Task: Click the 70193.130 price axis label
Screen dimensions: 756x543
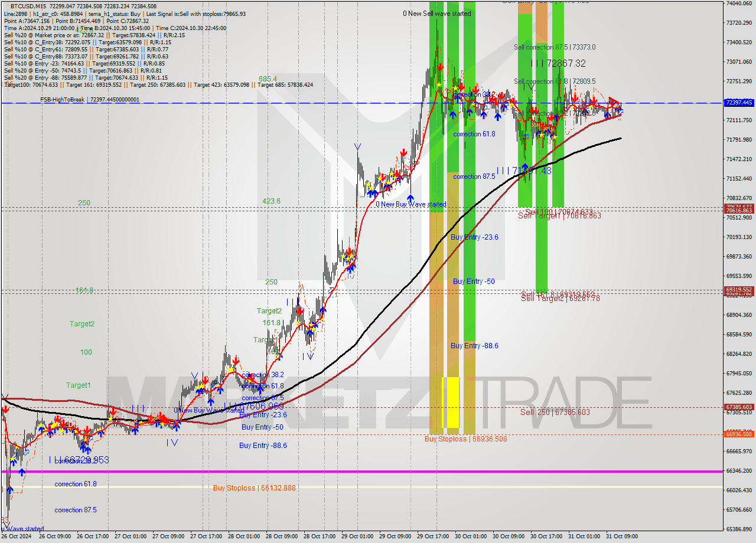Action: click(x=739, y=237)
